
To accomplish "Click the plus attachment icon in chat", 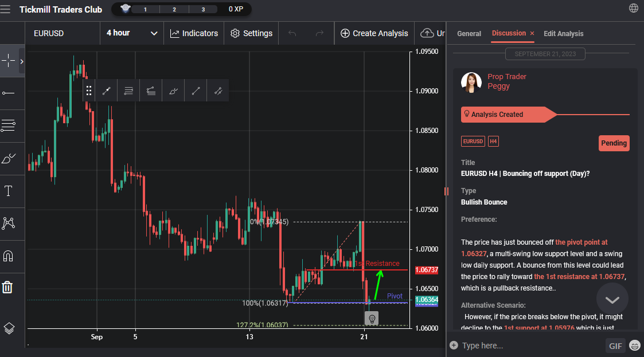I will pos(454,345).
